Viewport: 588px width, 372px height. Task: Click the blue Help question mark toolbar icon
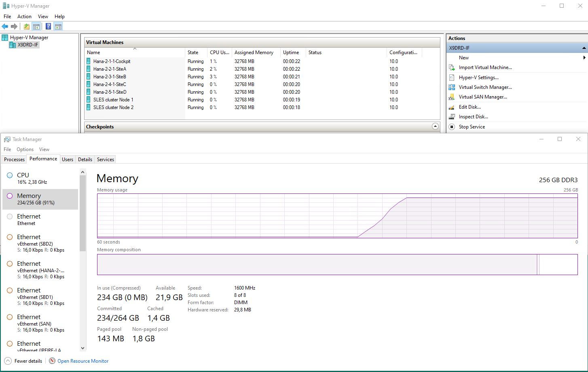click(49, 27)
